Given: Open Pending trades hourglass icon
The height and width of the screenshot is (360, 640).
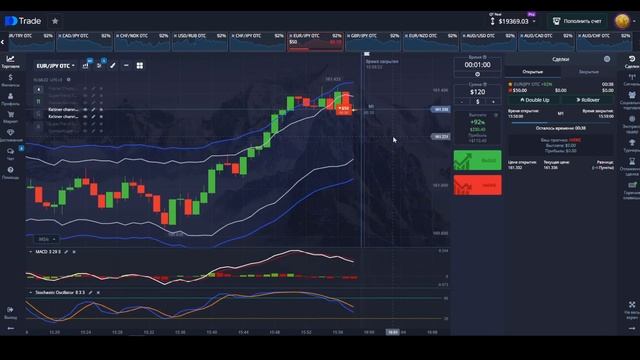Looking at the screenshot, I should tap(631, 166).
